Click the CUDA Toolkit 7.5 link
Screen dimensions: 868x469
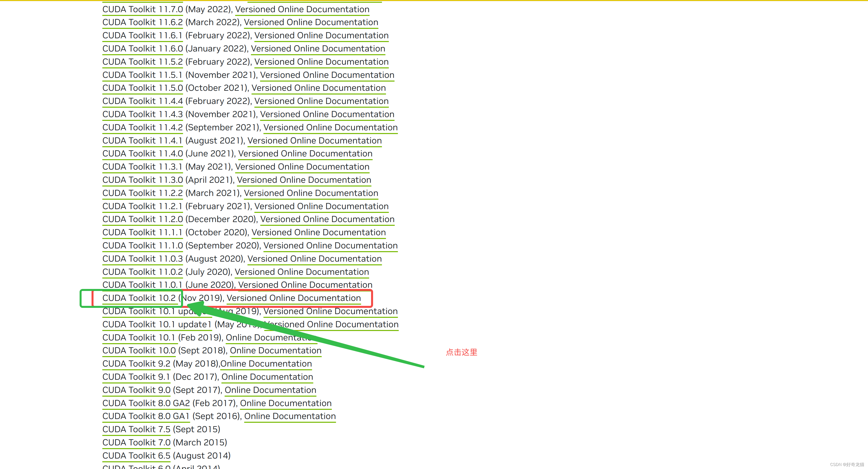pyautogui.click(x=137, y=430)
